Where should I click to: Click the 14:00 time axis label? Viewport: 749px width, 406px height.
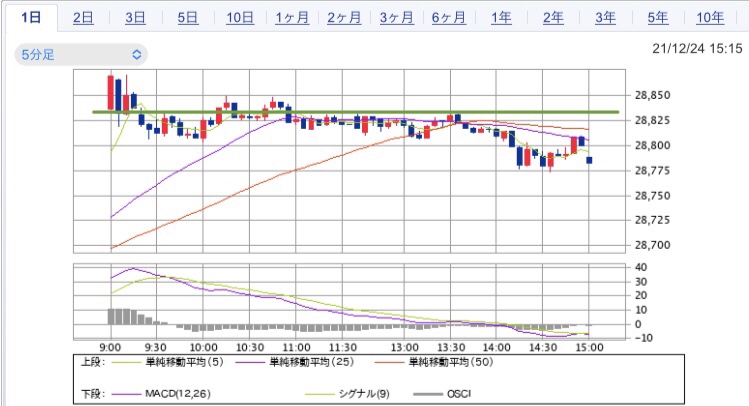(x=497, y=347)
